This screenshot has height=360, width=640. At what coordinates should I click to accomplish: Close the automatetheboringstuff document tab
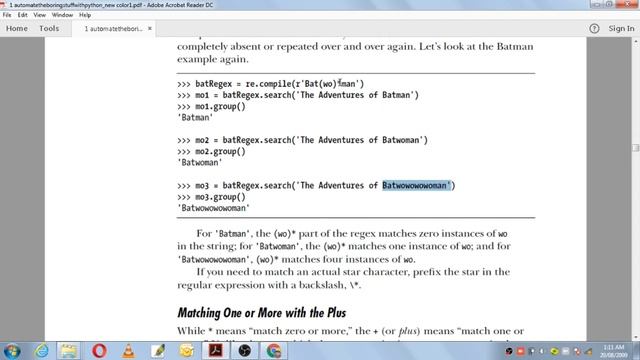tap(150, 29)
